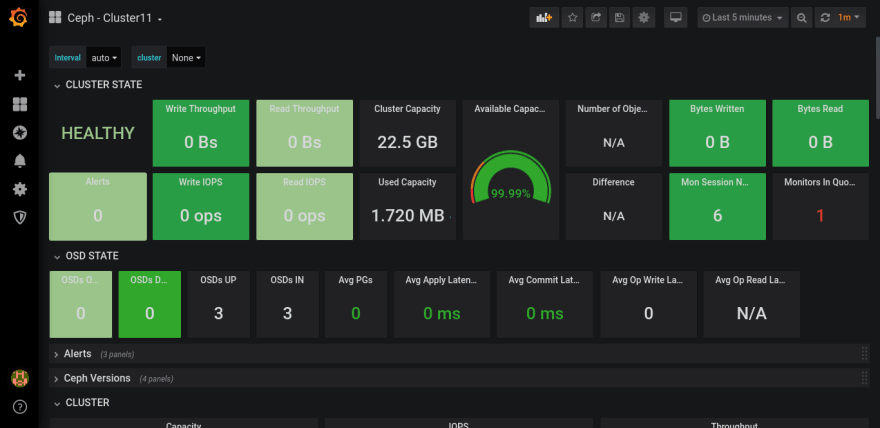Click the user avatar in sidebar
This screenshot has width=880, height=428.
coord(20,379)
